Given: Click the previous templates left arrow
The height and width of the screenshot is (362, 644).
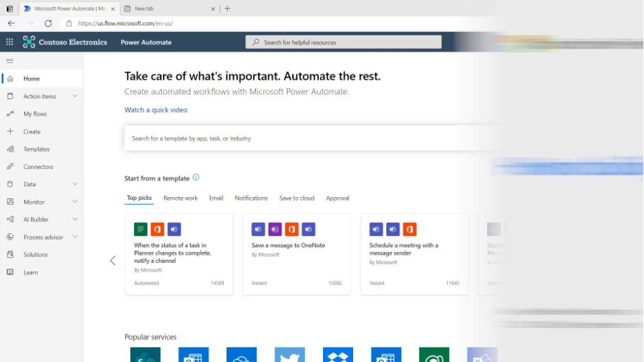Looking at the screenshot, I should coord(112,261).
